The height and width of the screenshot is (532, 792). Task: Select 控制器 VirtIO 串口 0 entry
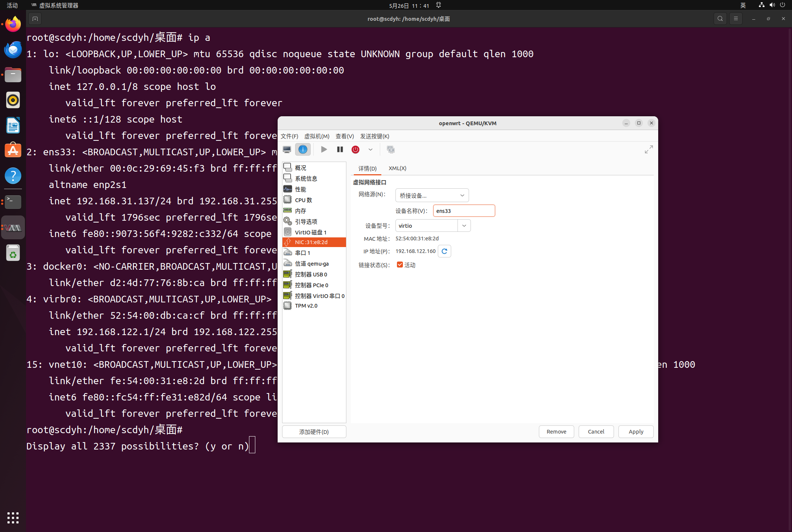point(314,296)
